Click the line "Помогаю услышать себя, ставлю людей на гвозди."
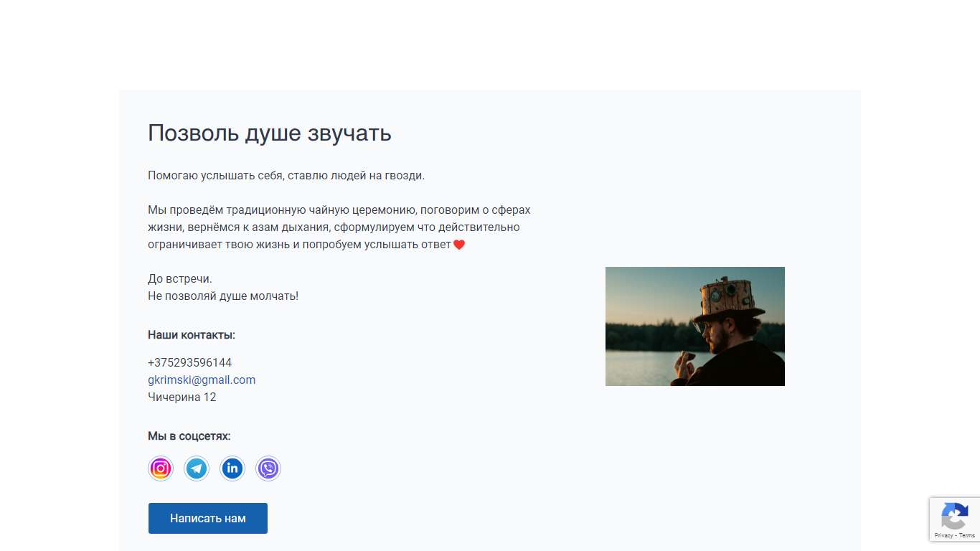The image size is (980, 551). 286,175
